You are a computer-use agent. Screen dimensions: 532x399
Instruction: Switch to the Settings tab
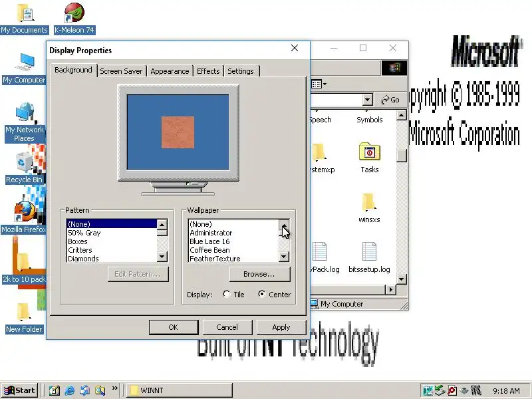(x=241, y=71)
